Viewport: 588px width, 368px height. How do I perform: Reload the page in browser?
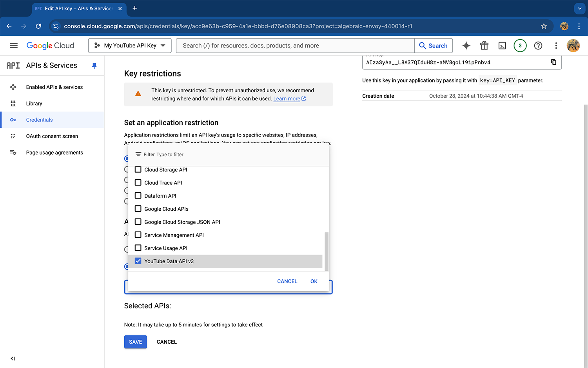click(x=38, y=26)
